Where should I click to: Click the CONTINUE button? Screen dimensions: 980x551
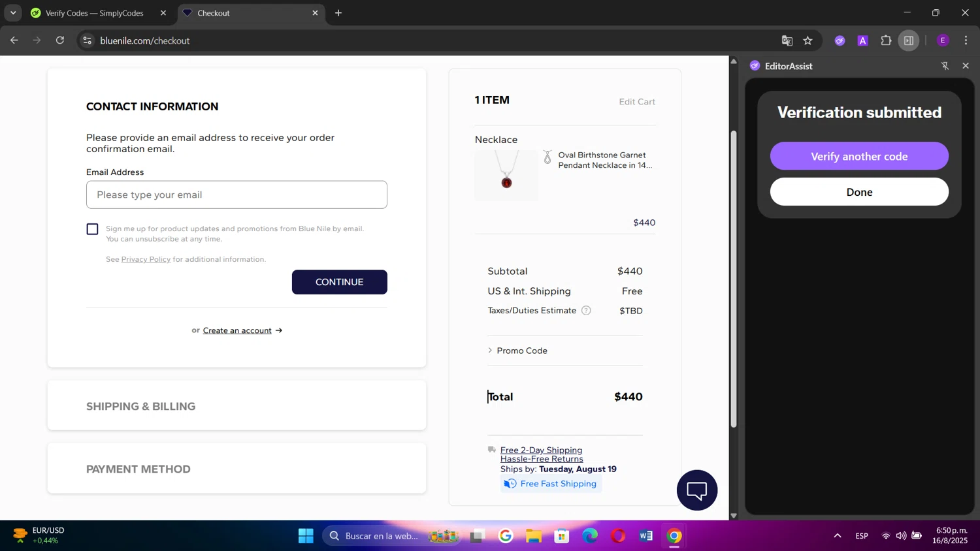340,282
